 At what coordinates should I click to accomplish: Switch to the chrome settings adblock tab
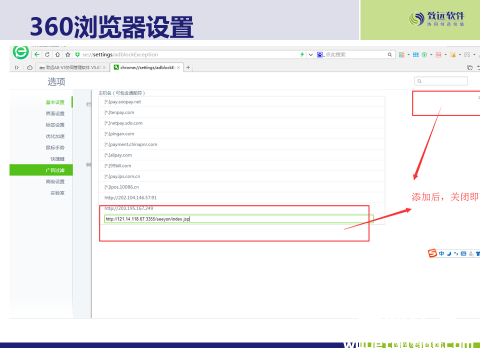[146, 67]
